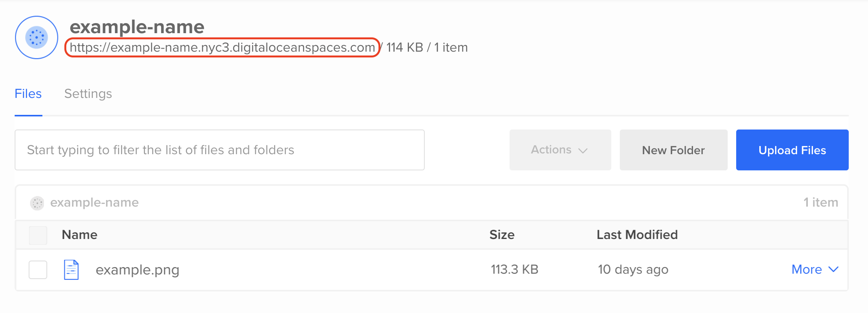
Task: Tick the checkbox beside example.png
Action: 38,269
